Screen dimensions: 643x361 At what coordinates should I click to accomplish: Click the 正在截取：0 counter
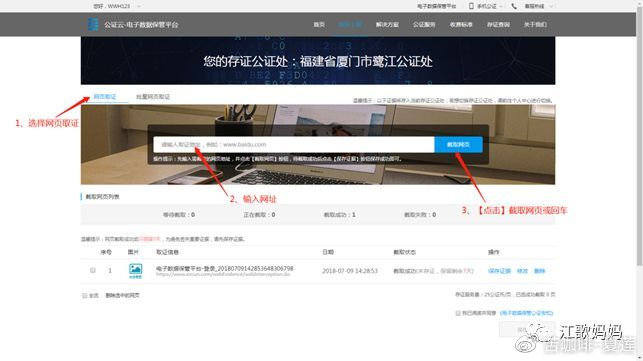click(x=259, y=215)
